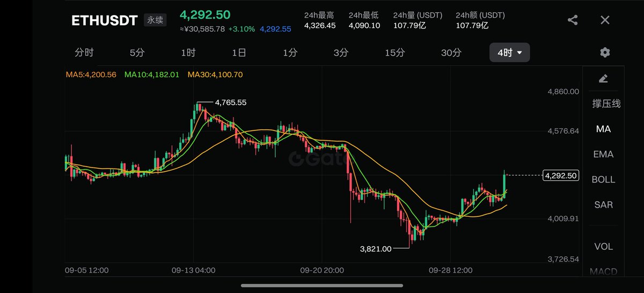Click the 09-13 04:00 time axis label
Screen dimensions: 644x293
[193, 270]
